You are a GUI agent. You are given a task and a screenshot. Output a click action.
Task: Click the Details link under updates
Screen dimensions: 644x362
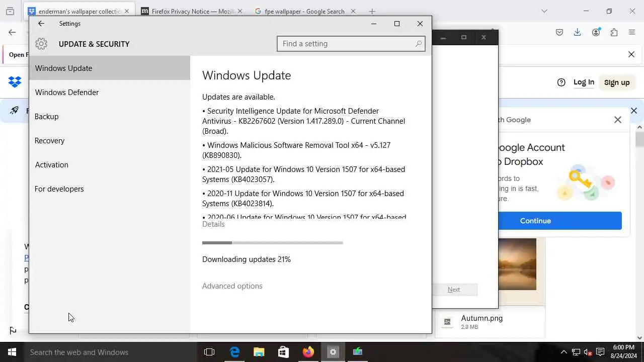[x=213, y=224]
